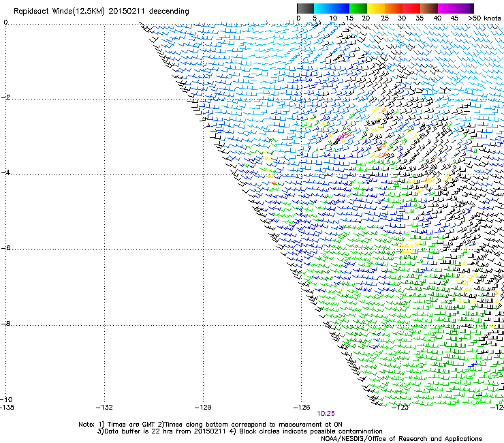Click the '-132' longitude axis label
Screen dimensions: 504x443
104,408
